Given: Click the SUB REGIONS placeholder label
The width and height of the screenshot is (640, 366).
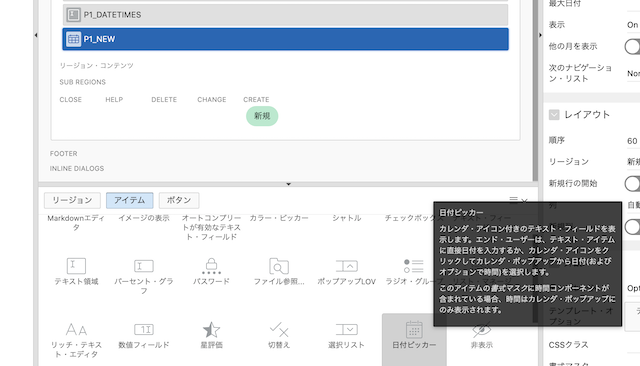Looking at the screenshot, I should 82,82.
